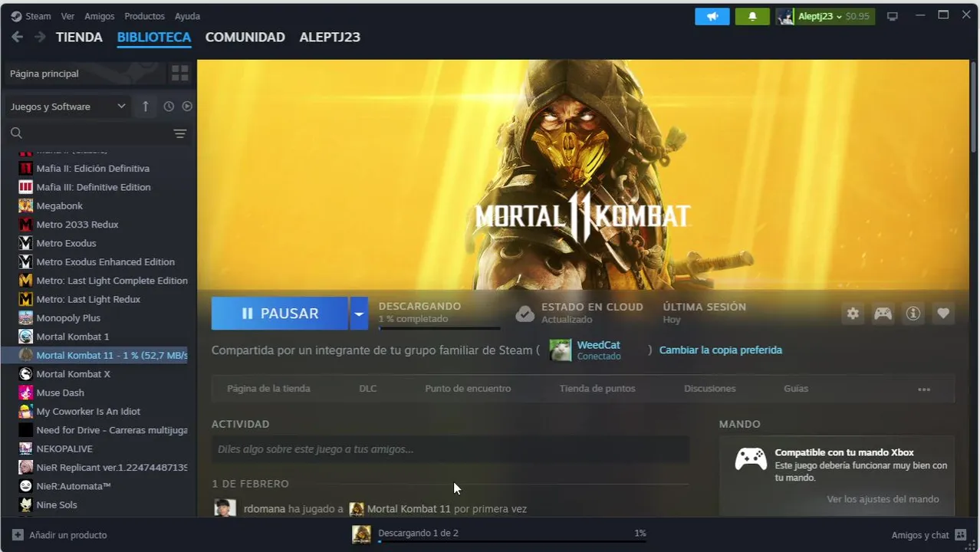Viewport: 980px width, 552px height.
Task: Go back with the left arrow
Action: pos(17,37)
